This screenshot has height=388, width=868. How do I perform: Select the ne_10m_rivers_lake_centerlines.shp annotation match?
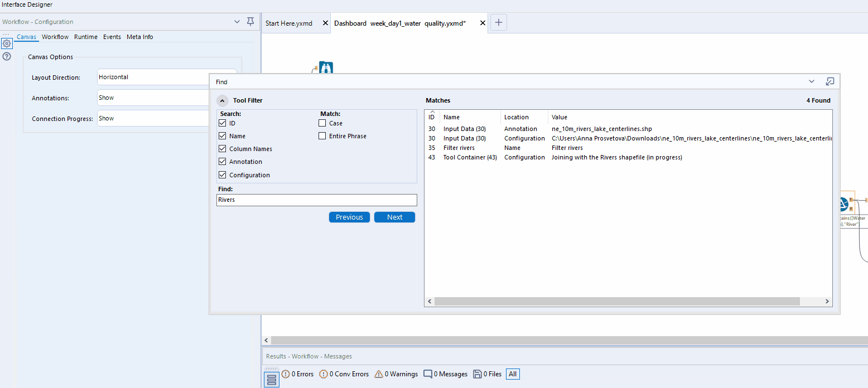(x=629, y=129)
